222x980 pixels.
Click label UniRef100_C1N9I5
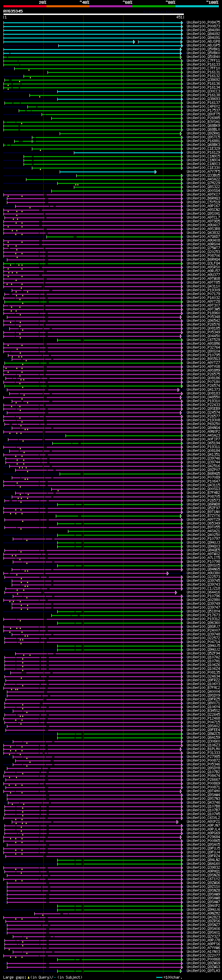pyautogui.click(x=203, y=156)
